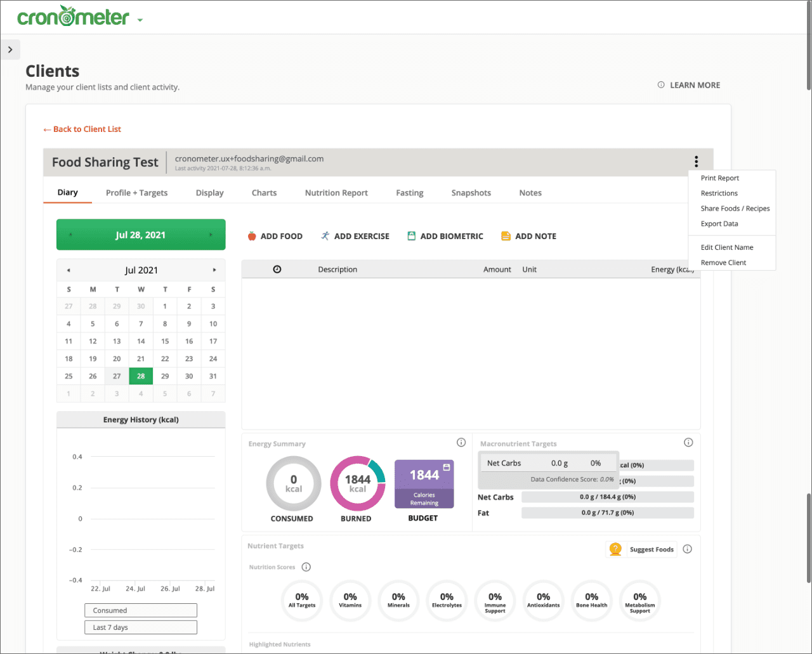Select the Add Exercise runner icon
This screenshot has height=654, width=812.
click(324, 235)
